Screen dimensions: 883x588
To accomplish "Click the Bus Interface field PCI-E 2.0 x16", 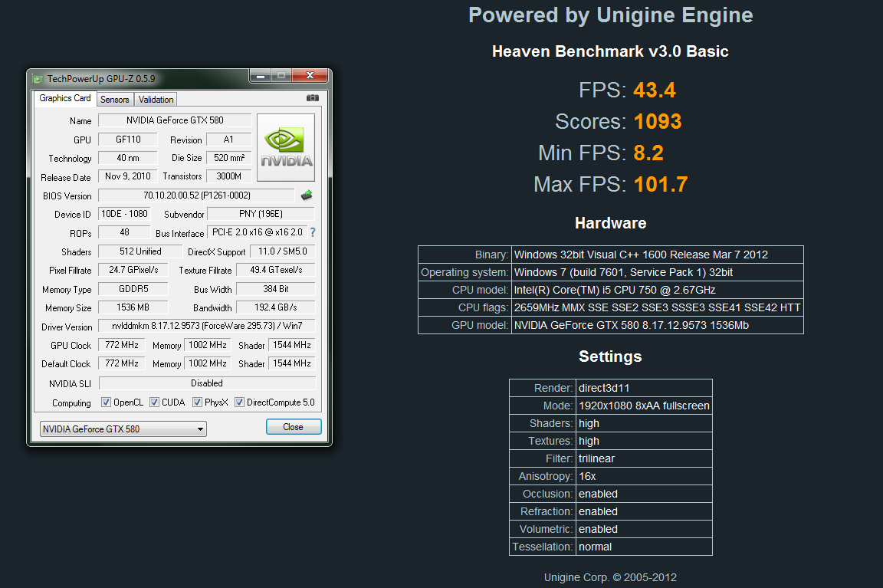I will (258, 232).
